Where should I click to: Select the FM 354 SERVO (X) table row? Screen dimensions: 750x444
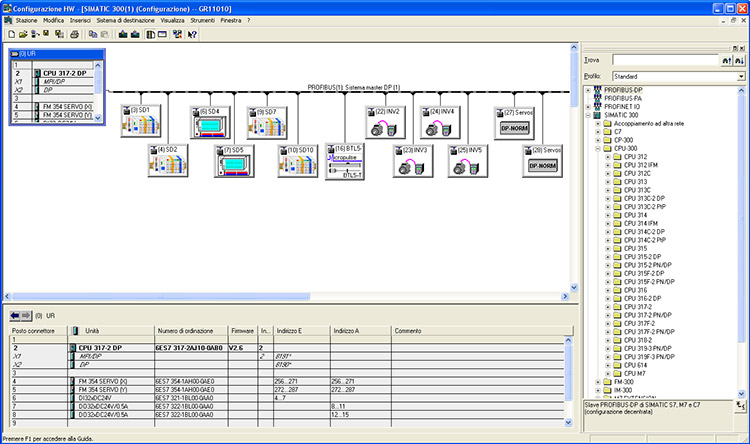[x=287, y=381]
